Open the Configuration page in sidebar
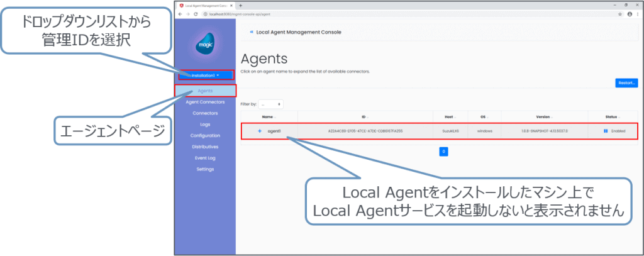644x256 pixels. [205, 135]
